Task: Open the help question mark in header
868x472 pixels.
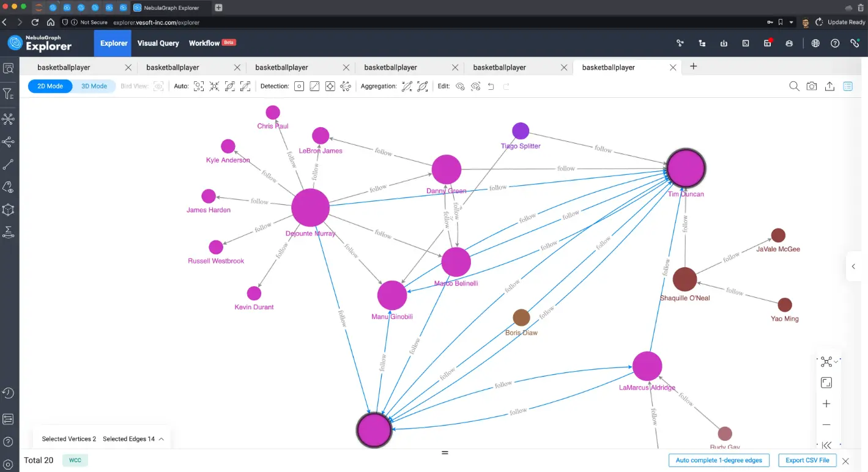Action: point(835,43)
